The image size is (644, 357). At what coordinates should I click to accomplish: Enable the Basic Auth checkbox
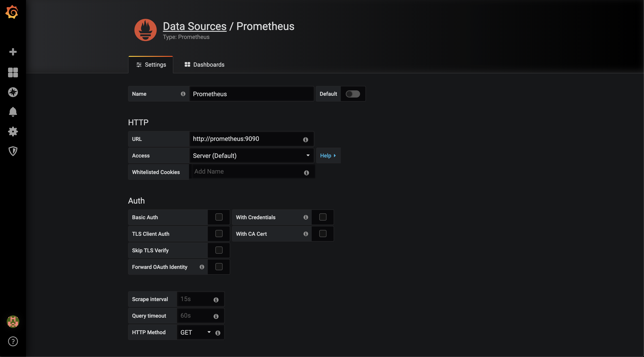click(x=219, y=217)
